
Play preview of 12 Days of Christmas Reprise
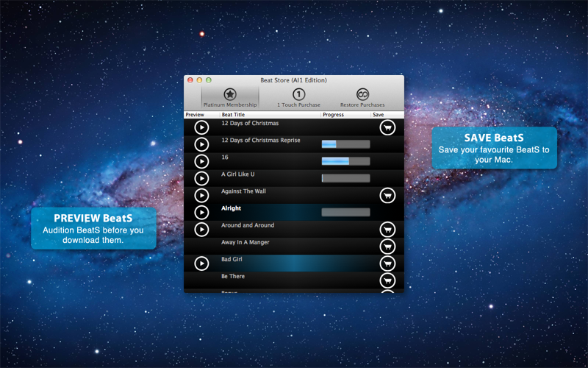coord(201,144)
